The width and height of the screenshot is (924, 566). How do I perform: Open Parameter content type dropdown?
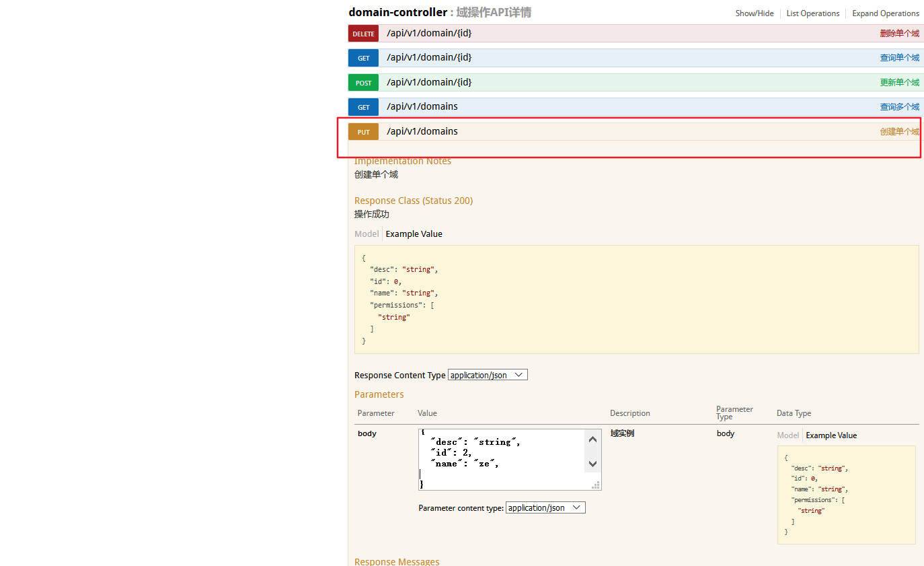545,507
